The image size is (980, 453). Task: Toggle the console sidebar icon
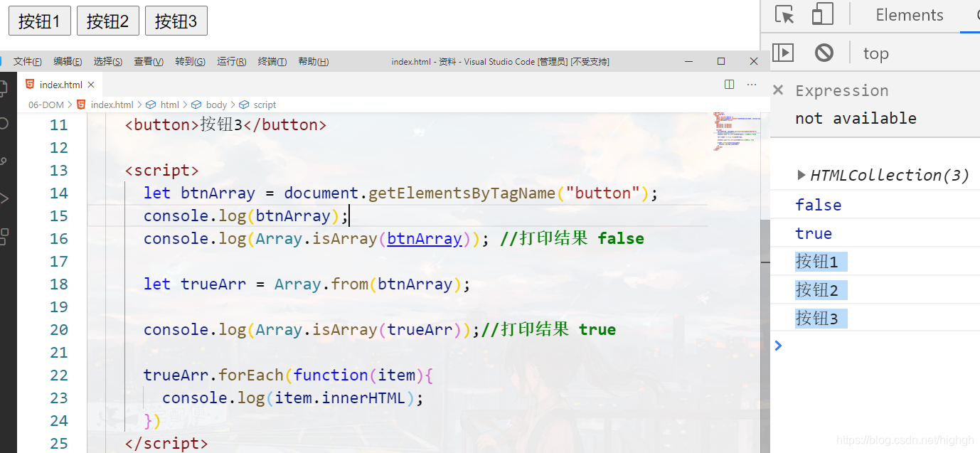pos(783,53)
